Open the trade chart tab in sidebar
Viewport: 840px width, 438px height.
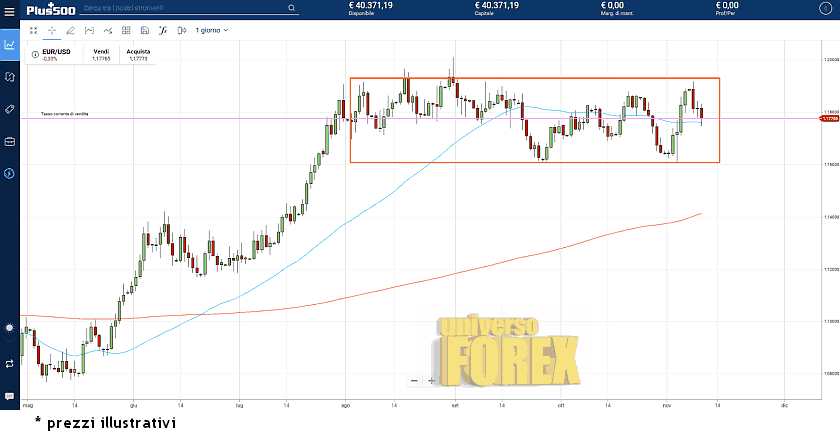pos(9,44)
